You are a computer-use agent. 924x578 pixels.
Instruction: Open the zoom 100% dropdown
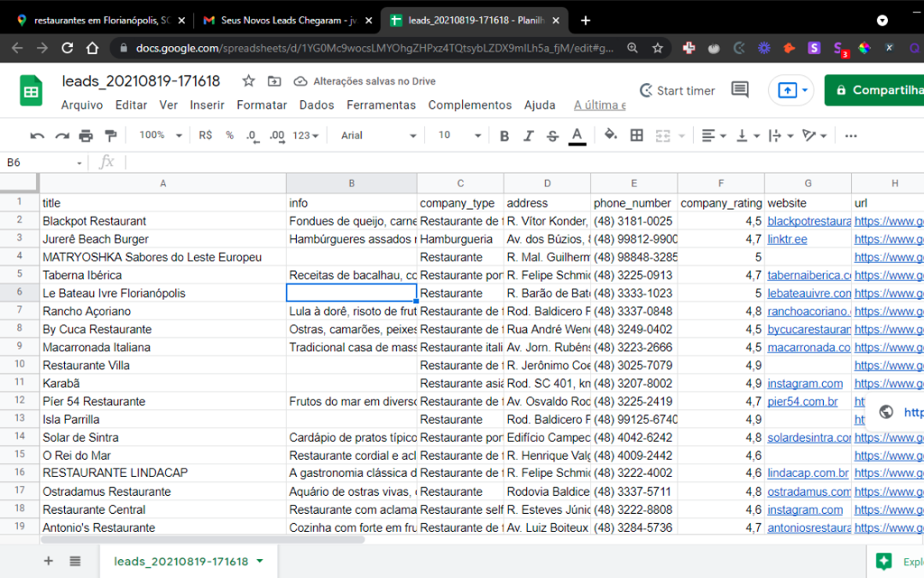coord(161,135)
